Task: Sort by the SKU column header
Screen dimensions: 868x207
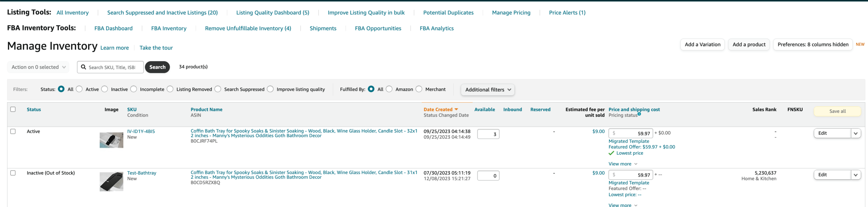Action: tap(132, 109)
